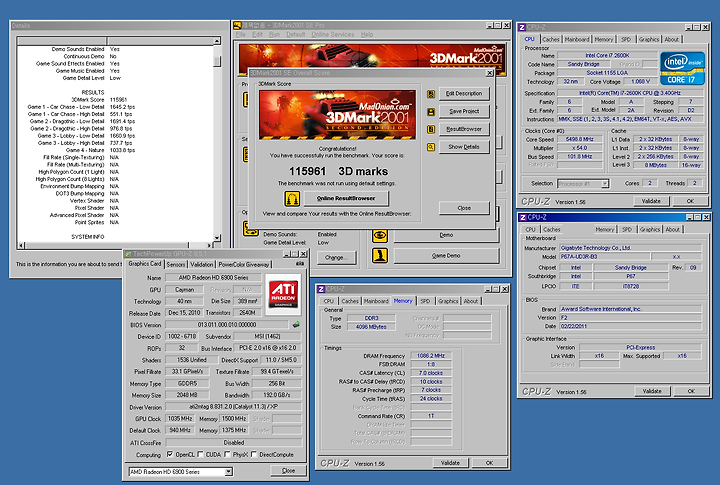The height and width of the screenshot is (485, 720).
Task: Click the Details horizontal scroll-left arrow
Action: point(21,245)
